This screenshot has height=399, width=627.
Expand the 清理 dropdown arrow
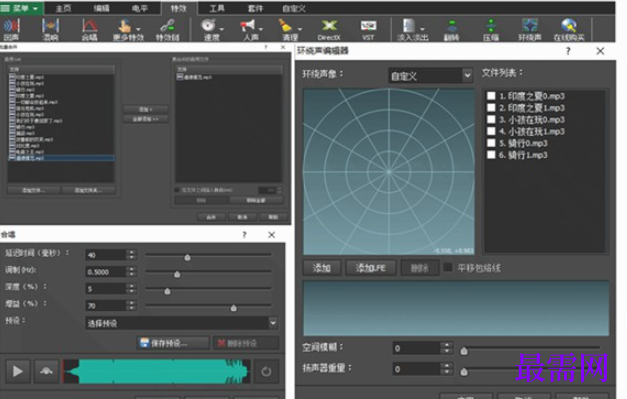300,29
